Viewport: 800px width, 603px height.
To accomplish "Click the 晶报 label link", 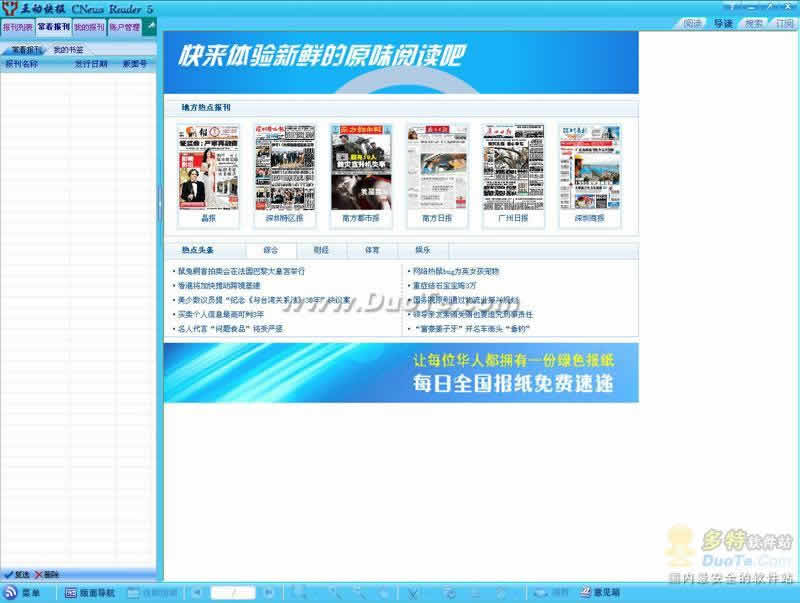I will click(x=208, y=218).
